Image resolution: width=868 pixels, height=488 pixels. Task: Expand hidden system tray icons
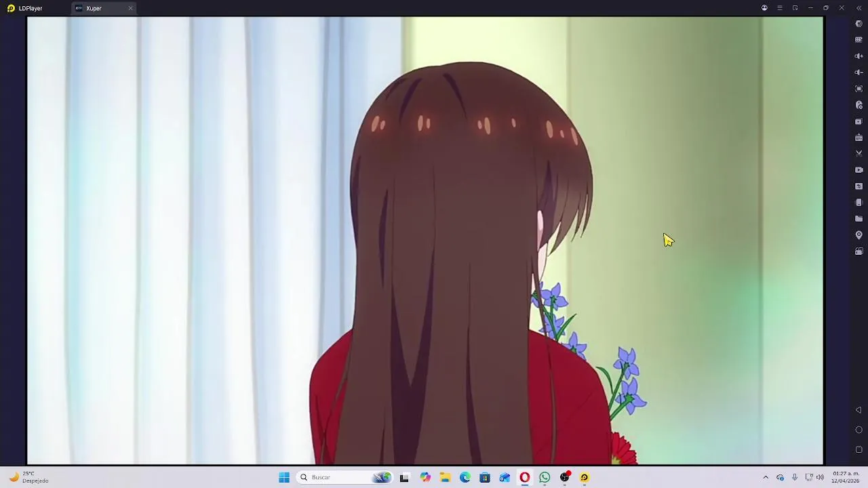point(766,477)
